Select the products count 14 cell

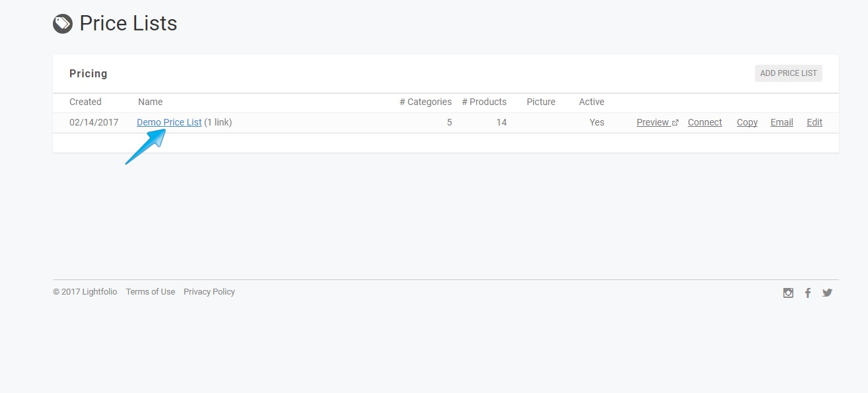501,122
